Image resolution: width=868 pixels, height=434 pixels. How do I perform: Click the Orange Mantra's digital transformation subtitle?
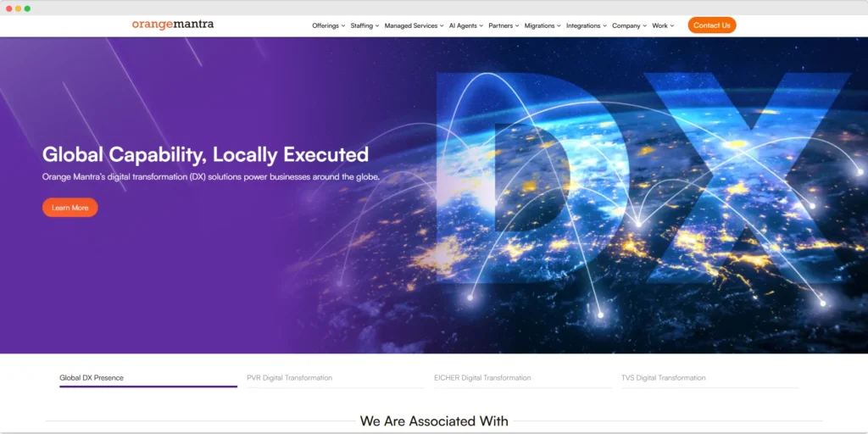pos(211,177)
